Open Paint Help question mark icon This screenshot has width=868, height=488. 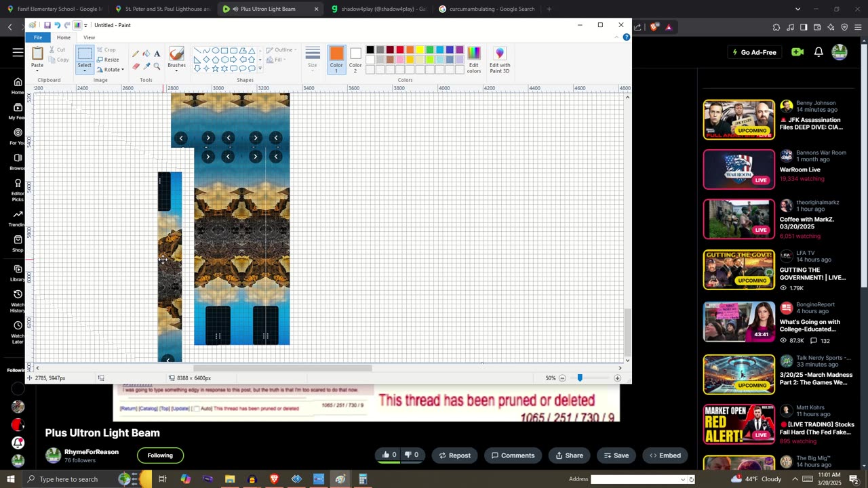pos(627,37)
